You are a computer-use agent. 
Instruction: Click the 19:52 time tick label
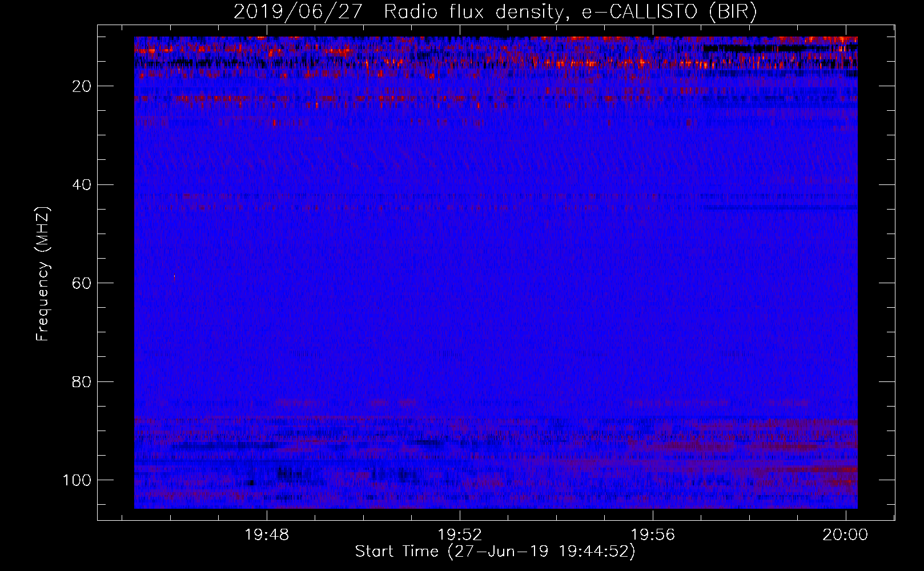coord(460,535)
